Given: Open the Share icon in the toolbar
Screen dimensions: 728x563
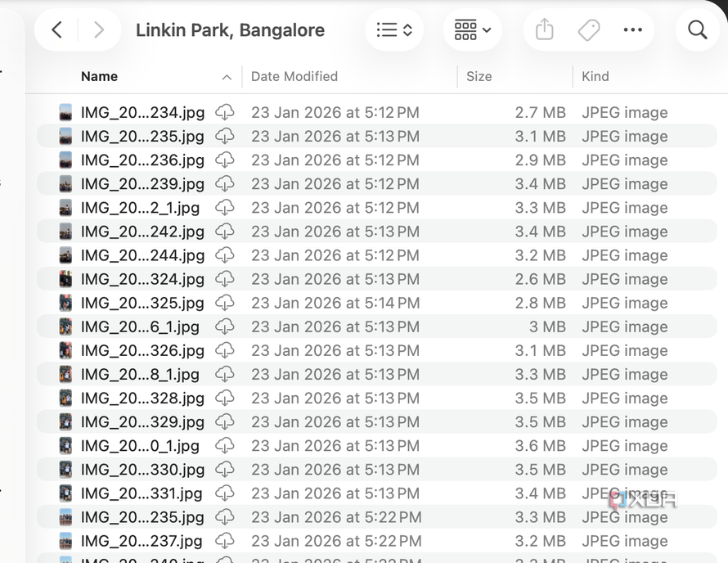Looking at the screenshot, I should point(544,29).
